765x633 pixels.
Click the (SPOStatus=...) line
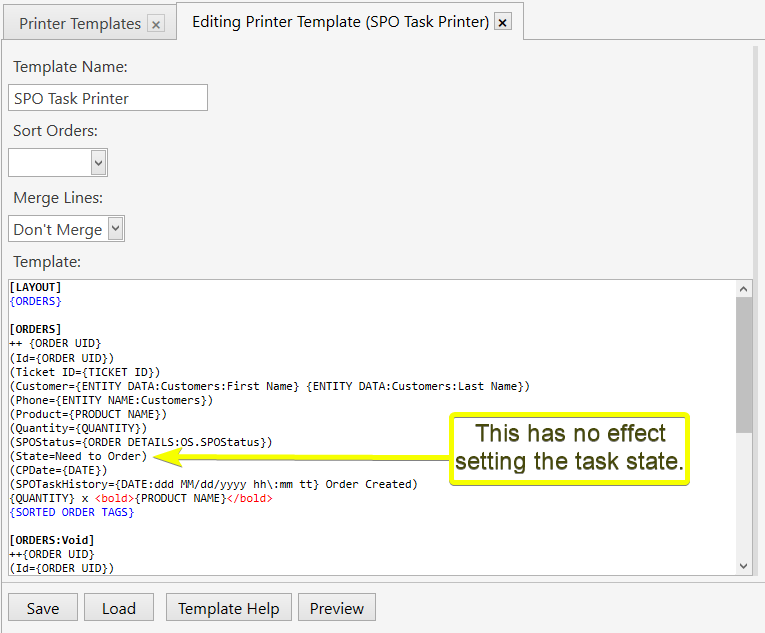(x=141, y=442)
